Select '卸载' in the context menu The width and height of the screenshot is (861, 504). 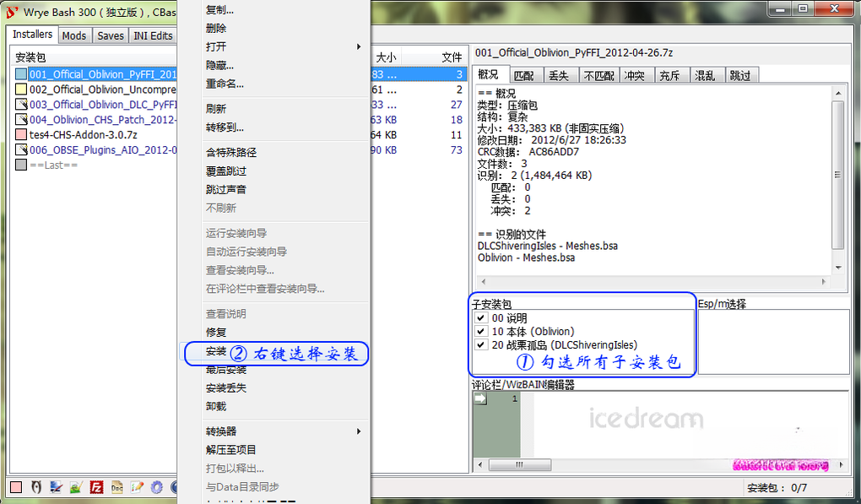click(x=216, y=406)
